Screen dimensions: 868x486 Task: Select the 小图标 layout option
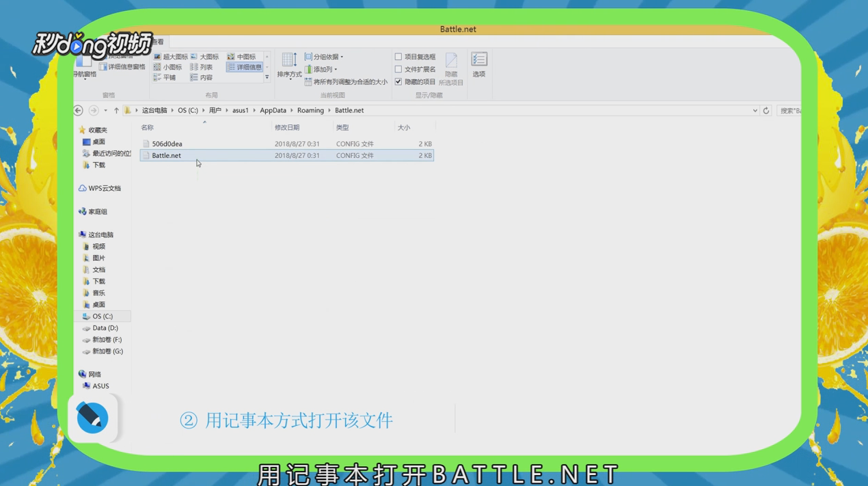point(168,67)
